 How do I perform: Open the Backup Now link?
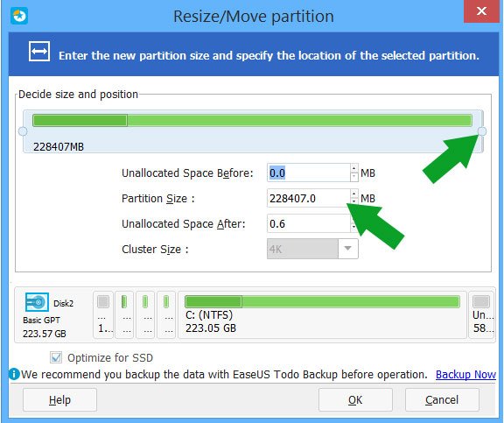click(x=465, y=375)
